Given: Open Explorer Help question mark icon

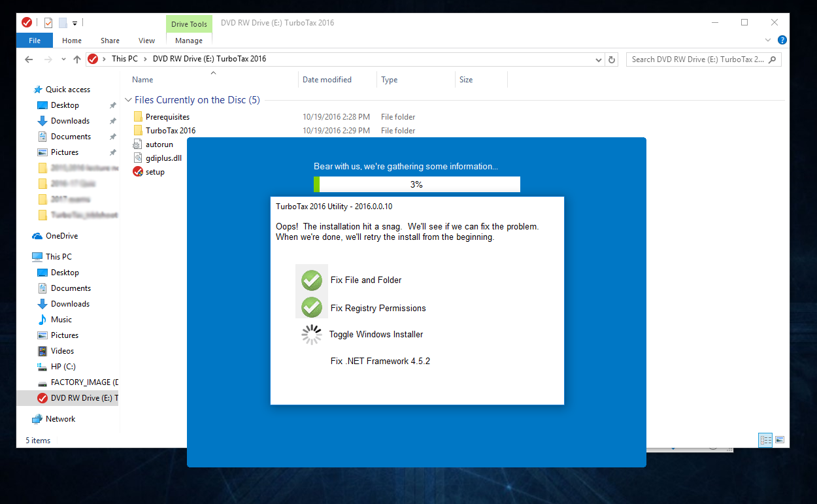Looking at the screenshot, I should [782, 40].
